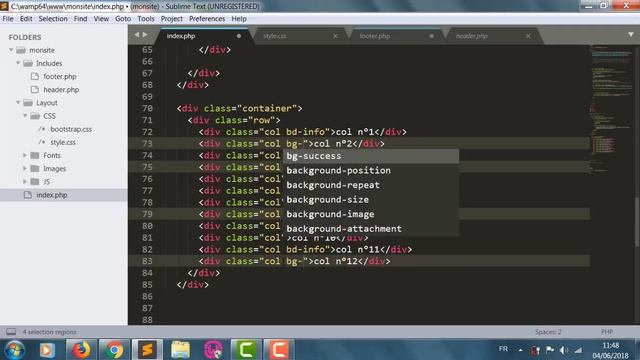Collapse the CSS folder
640x360 pixels.
[25, 116]
